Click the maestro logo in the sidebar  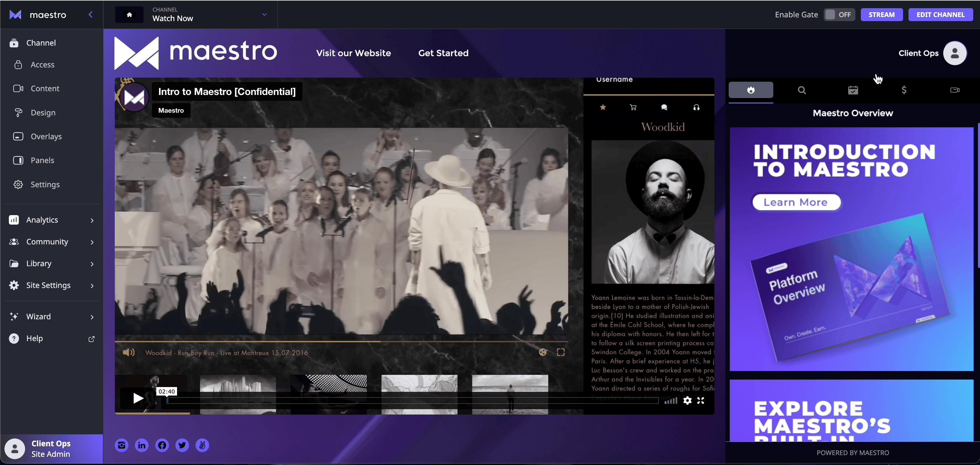tap(38, 14)
